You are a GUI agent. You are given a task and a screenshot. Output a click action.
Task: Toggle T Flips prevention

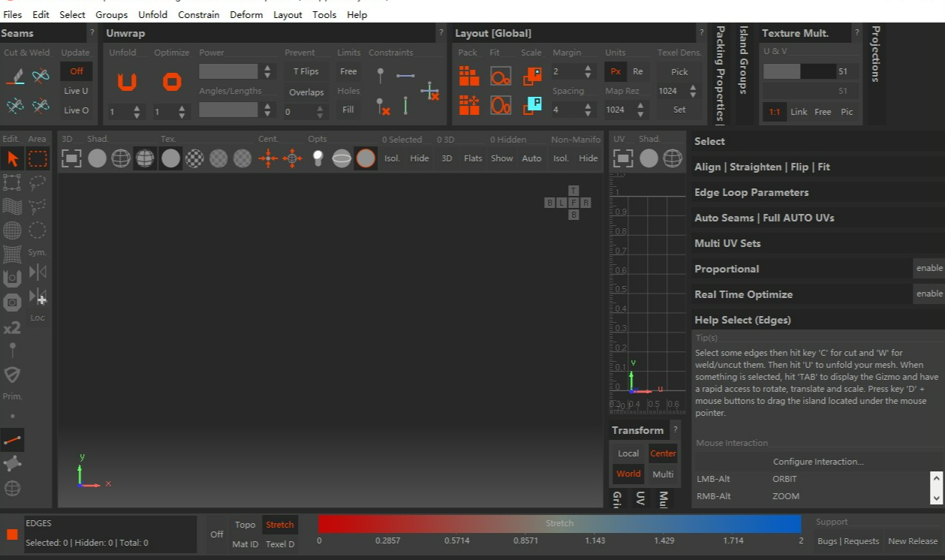coord(306,71)
